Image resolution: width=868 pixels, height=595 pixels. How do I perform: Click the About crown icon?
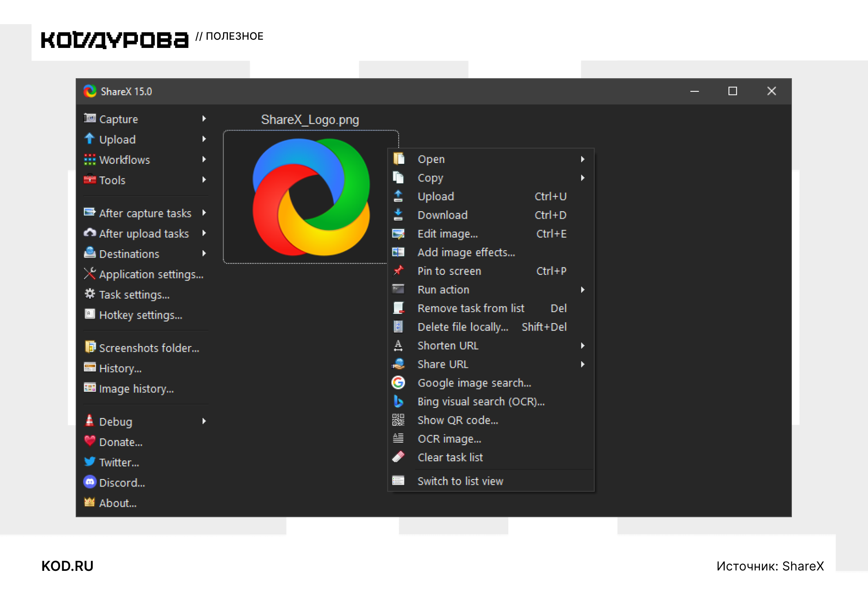[x=90, y=502]
